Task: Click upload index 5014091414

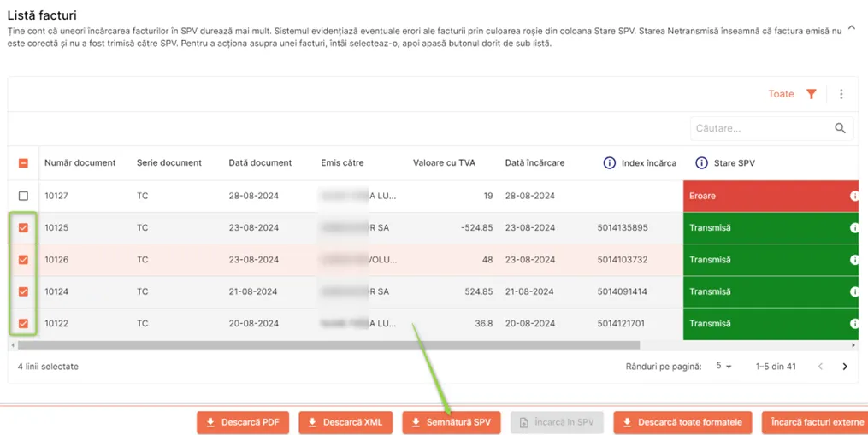Action: pos(623,291)
